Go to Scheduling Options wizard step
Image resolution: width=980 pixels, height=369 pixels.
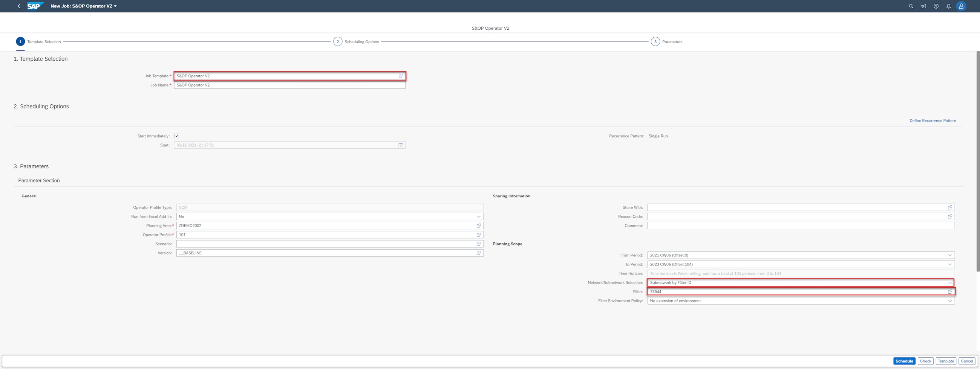[x=337, y=42]
